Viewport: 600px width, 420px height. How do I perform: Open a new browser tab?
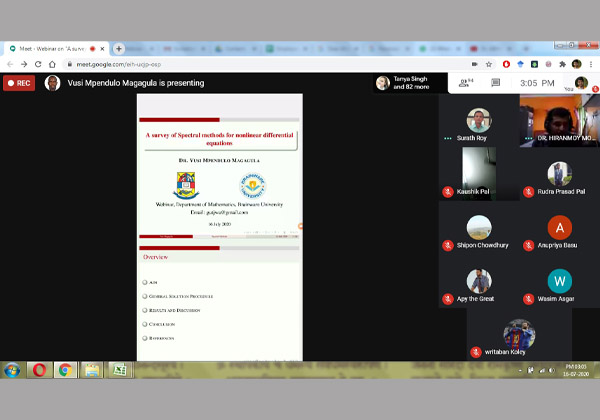pos(118,48)
